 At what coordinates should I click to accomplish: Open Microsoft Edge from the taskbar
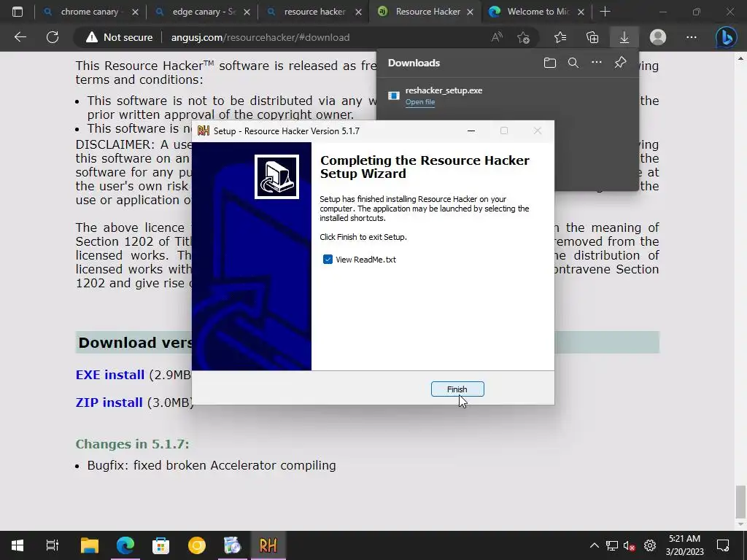pyautogui.click(x=125, y=545)
